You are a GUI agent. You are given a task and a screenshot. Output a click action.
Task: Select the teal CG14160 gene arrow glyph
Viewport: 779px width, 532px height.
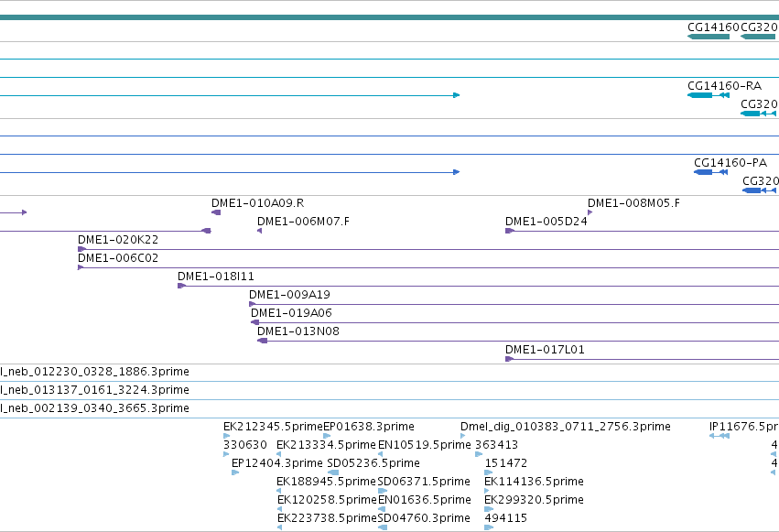pyautogui.click(x=709, y=37)
